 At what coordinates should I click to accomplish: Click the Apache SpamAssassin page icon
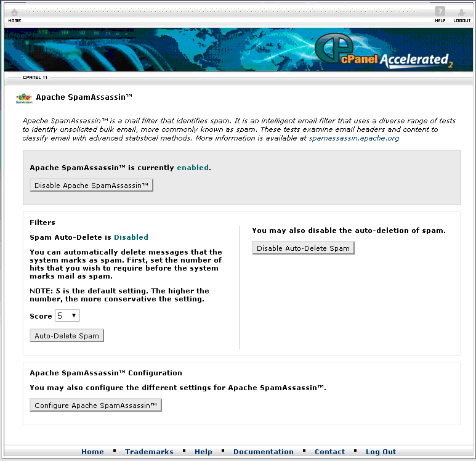click(x=24, y=98)
